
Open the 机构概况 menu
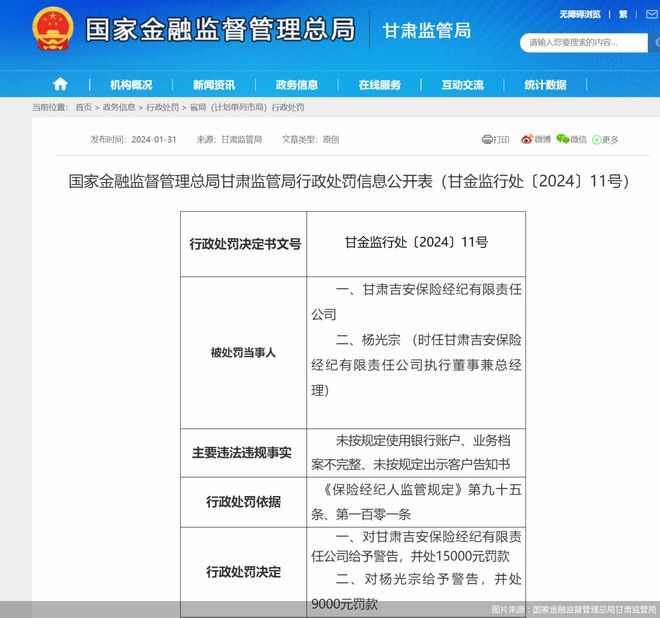click(x=131, y=85)
